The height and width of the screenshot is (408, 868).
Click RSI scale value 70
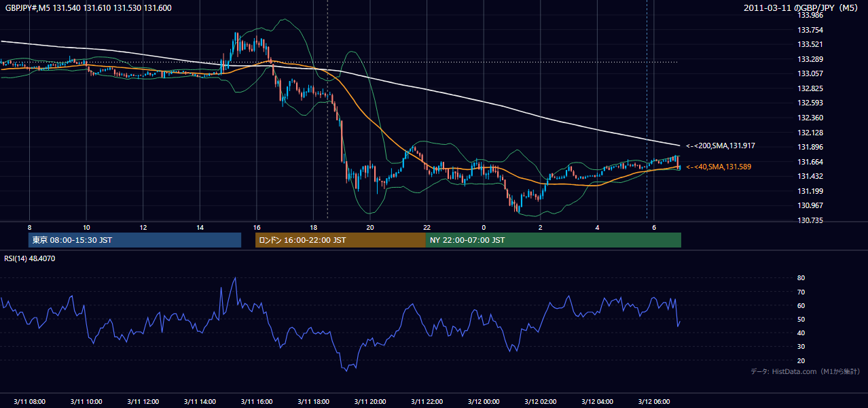click(801, 292)
